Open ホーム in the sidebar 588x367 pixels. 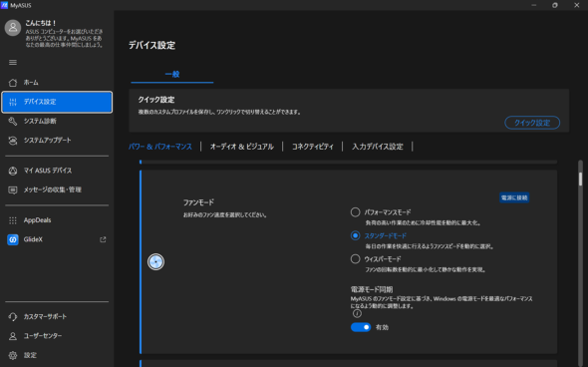pyautogui.click(x=57, y=83)
